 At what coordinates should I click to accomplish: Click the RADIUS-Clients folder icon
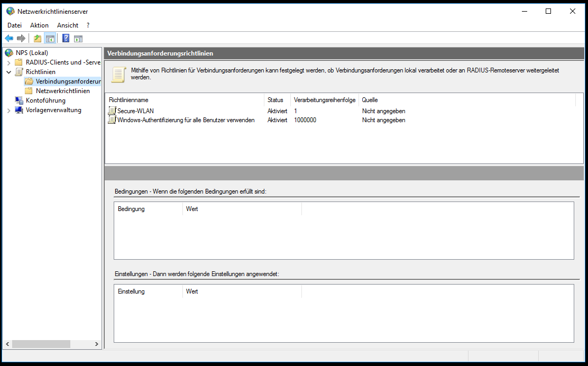click(x=19, y=62)
